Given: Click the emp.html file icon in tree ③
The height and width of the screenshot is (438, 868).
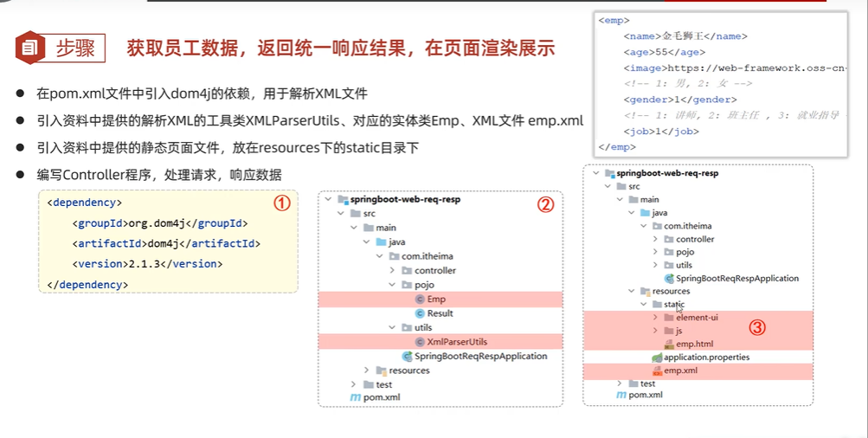Looking at the screenshot, I should coord(669,344).
